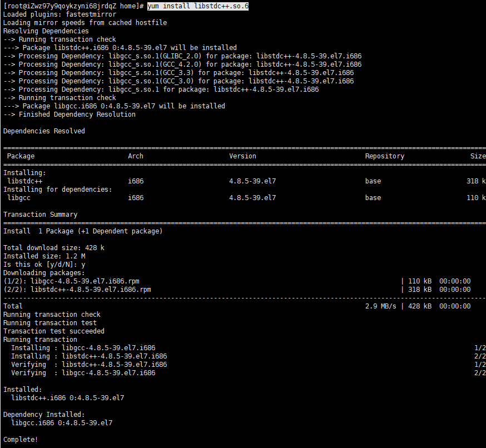
Task: Click the version '4.8.5-39.el7' in libstdc++ row
Action: tap(252, 181)
